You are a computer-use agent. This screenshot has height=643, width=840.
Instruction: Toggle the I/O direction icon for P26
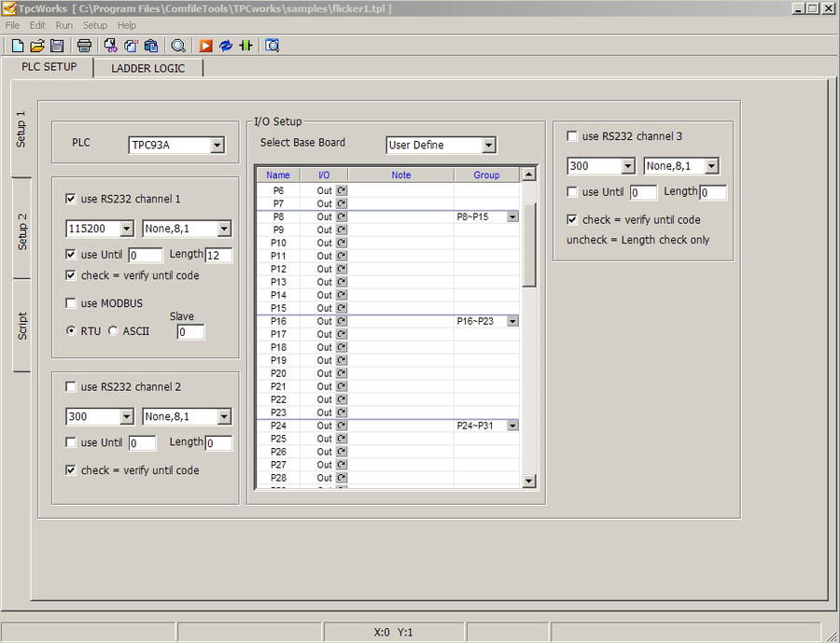pyautogui.click(x=342, y=452)
